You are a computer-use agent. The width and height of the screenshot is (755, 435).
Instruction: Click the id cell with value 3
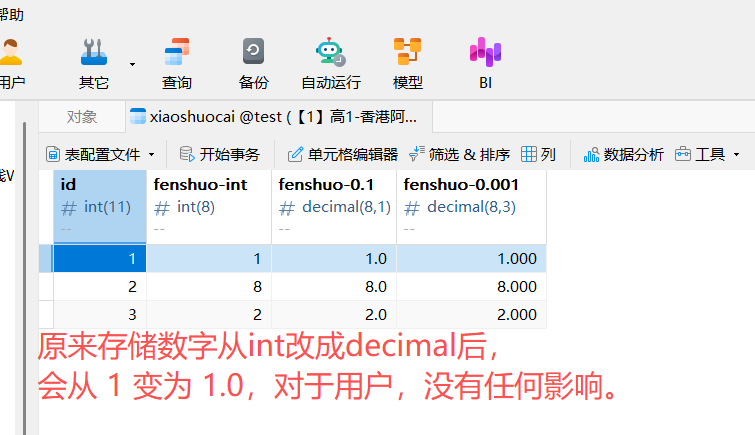[x=100, y=315]
